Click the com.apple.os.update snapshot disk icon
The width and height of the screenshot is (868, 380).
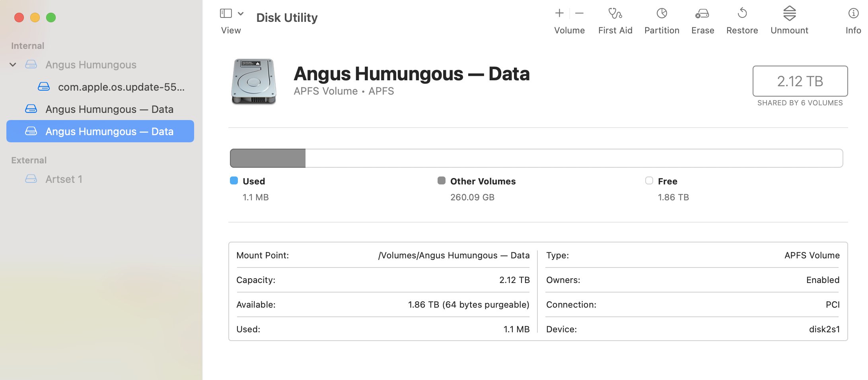44,87
